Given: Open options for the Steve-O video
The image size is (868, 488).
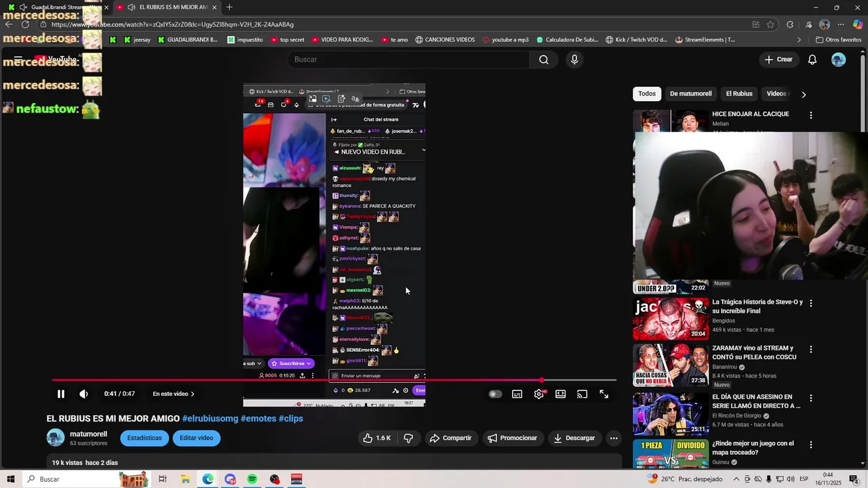Looking at the screenshot, I should [x=810, y=303].
